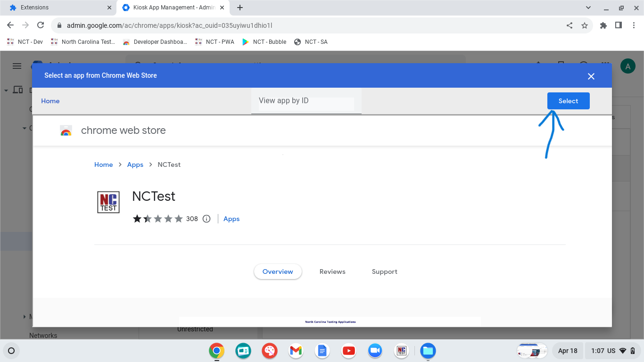The width and height of the screenshot is (644, 362).
Task: Close the Extensions browser tab
Action: [109, 8]
